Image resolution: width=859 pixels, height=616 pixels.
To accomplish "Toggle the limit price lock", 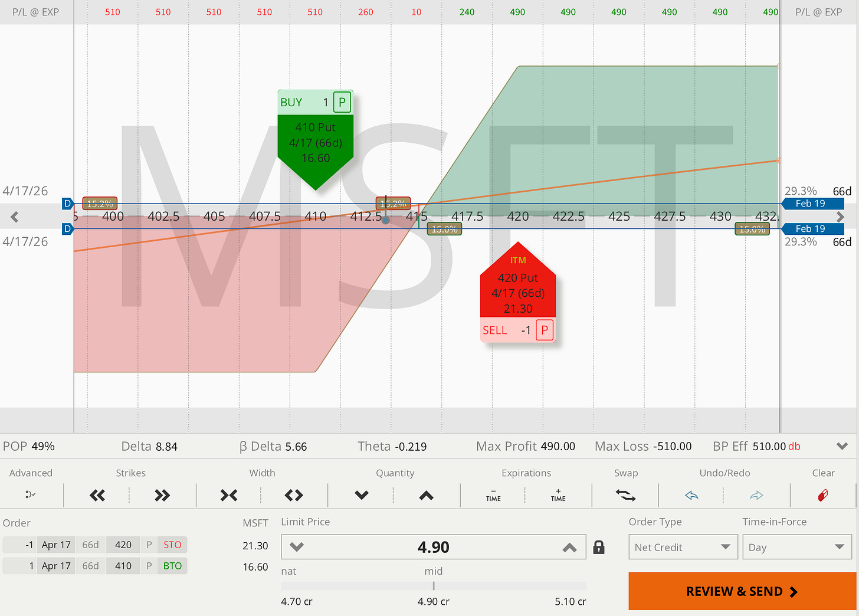I will click(599, 547).
